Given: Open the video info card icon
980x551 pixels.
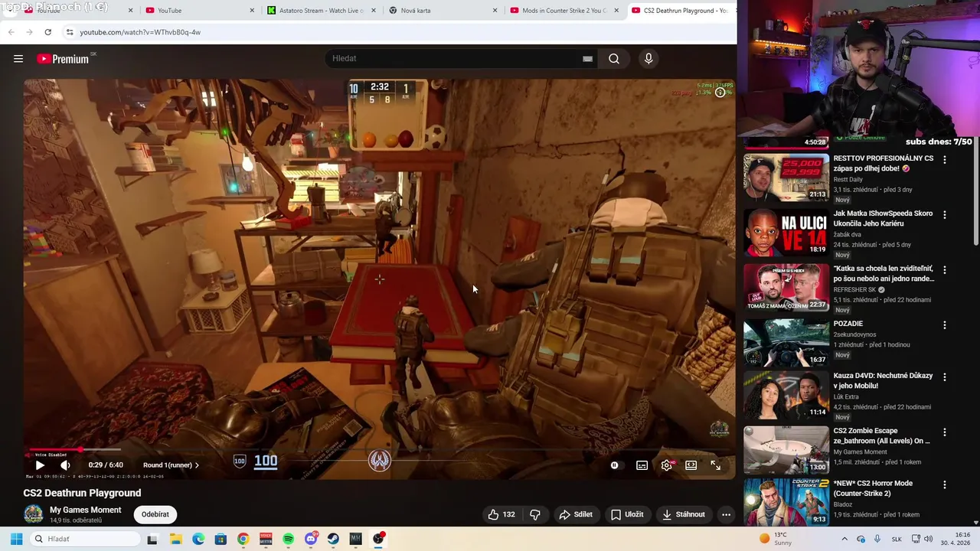Looking at the screenshot, I should coord(720,93).
